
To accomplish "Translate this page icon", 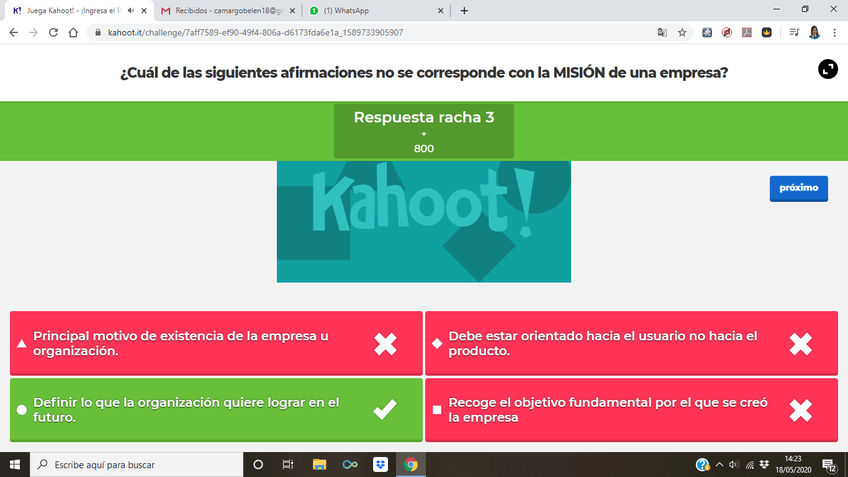I will pos(662,32).
